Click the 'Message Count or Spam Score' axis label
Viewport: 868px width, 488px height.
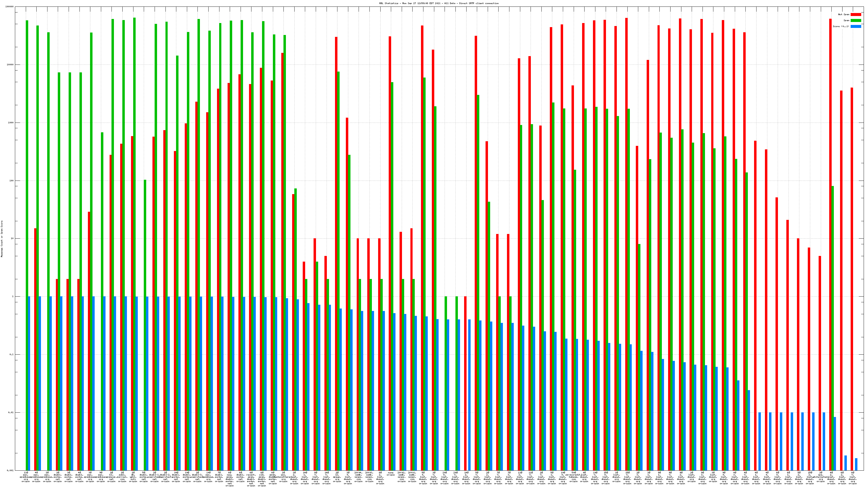point(2,239)
